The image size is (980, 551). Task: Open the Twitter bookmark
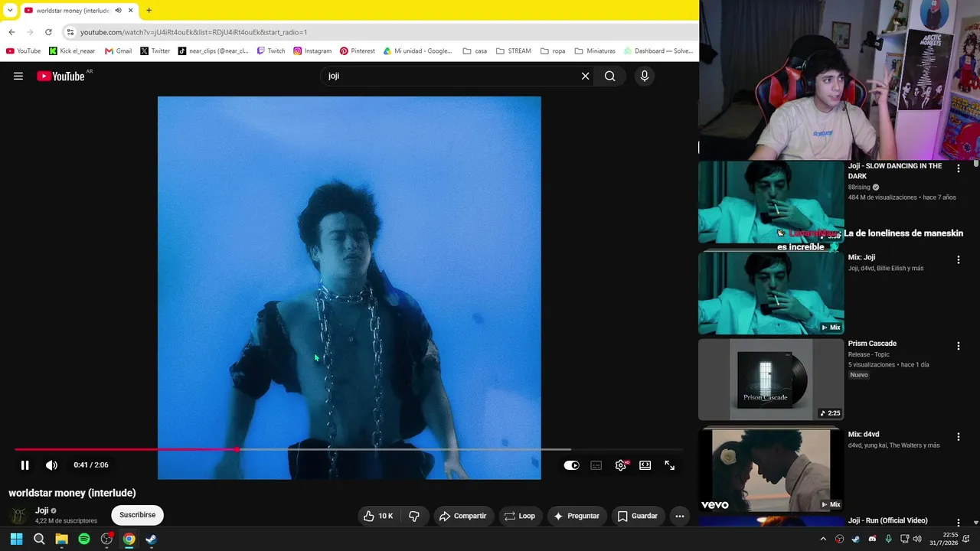155,51
